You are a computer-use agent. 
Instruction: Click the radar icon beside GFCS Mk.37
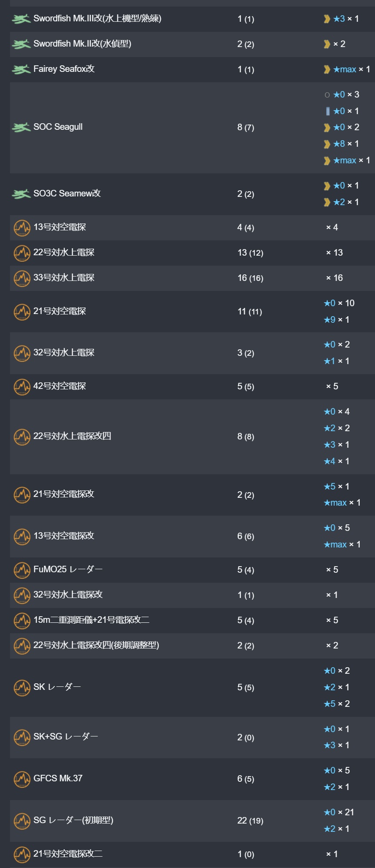point(22,779)
